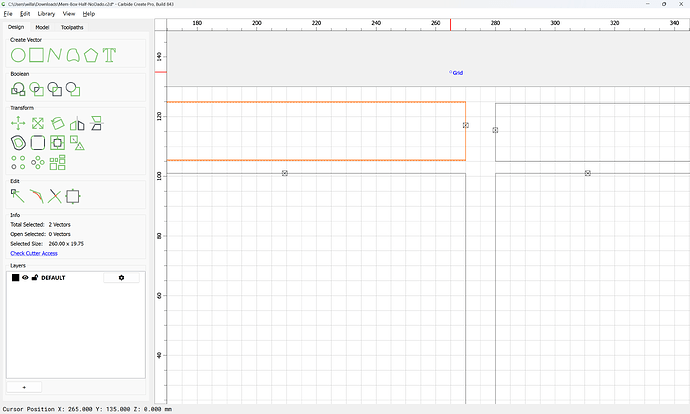The height and width of the screenshot is (414, 690).
Task: Click the DEFAULT layer black color swatch
Action: pos(15,278)
